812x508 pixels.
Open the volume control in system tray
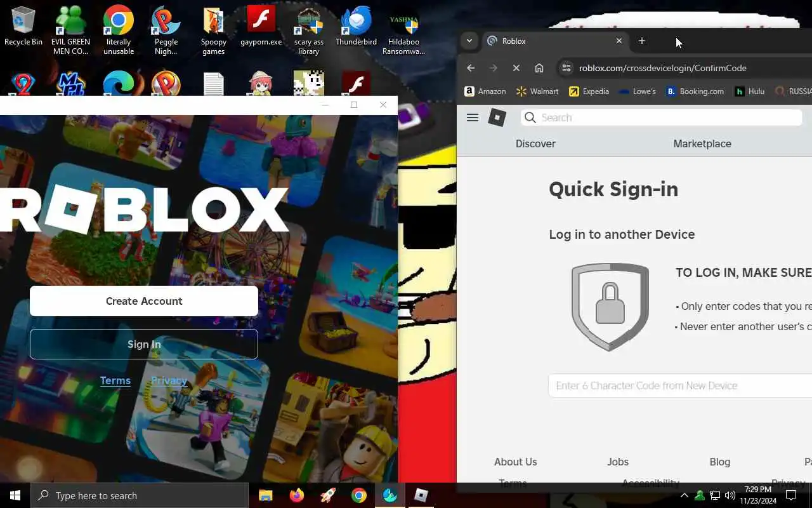[x=730, y=495]
